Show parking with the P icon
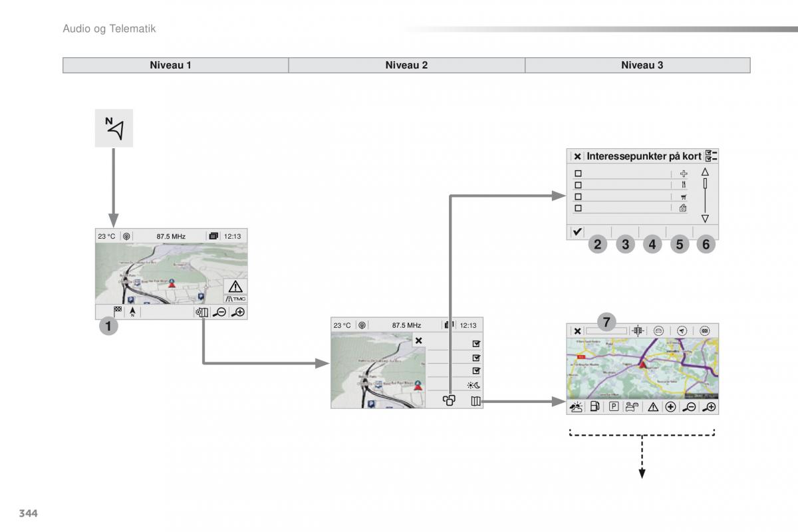The image size is (798, 532). tap(614, 407)
